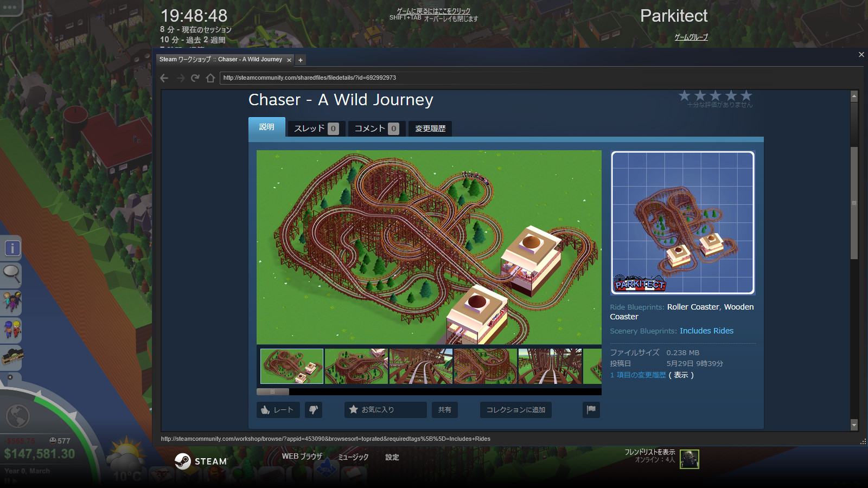The width and height of the screenshot is (868, 488).
Task: Click the 表示 link beside change history
Action: pos(681,375)
